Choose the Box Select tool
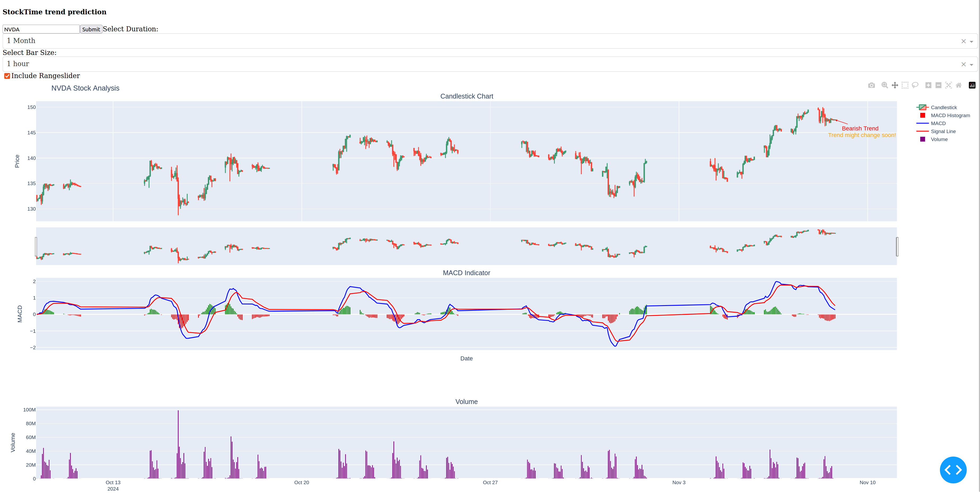Image resolution: width=980 pixels, height=498 pixels. point(905,85)
